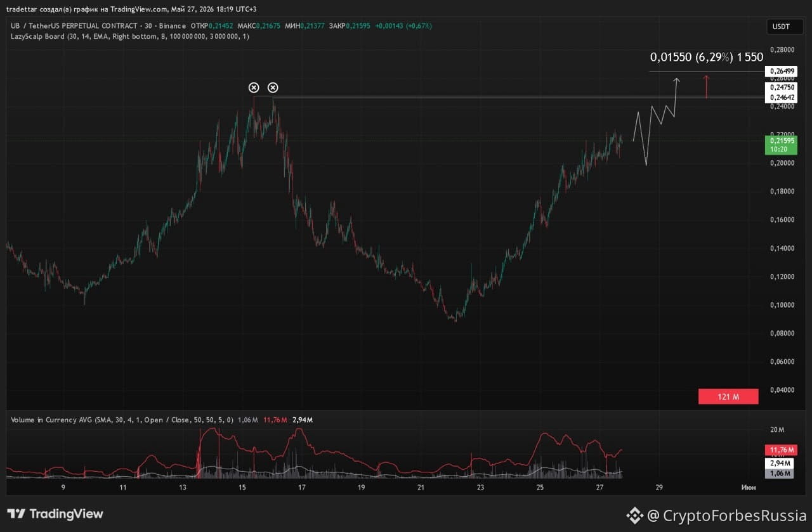Click the LazyScalp Board indicator legend
Image resolution: width=812 pixels, height=532 pixels.
(130, 36)
